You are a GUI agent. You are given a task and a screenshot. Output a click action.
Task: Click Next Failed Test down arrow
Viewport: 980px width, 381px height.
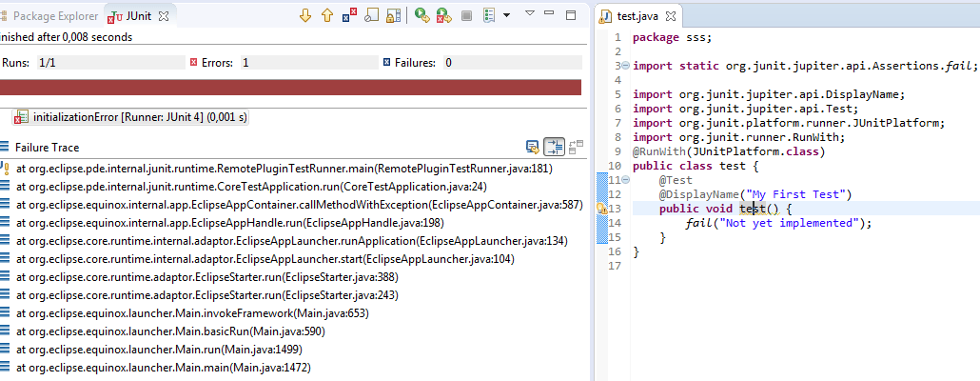click(305, 15)
